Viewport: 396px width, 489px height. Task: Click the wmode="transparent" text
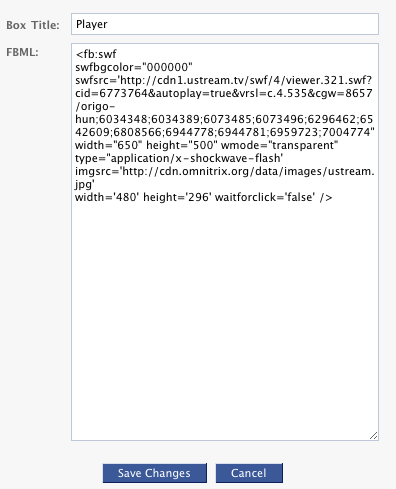(x=280, y=145)
